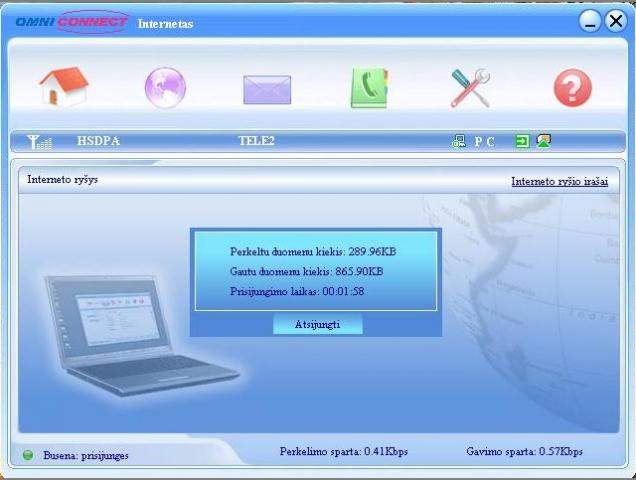Click the signal strength antenna icon
The height and width of the screenshot is (480, 636).
pos(39,142)
